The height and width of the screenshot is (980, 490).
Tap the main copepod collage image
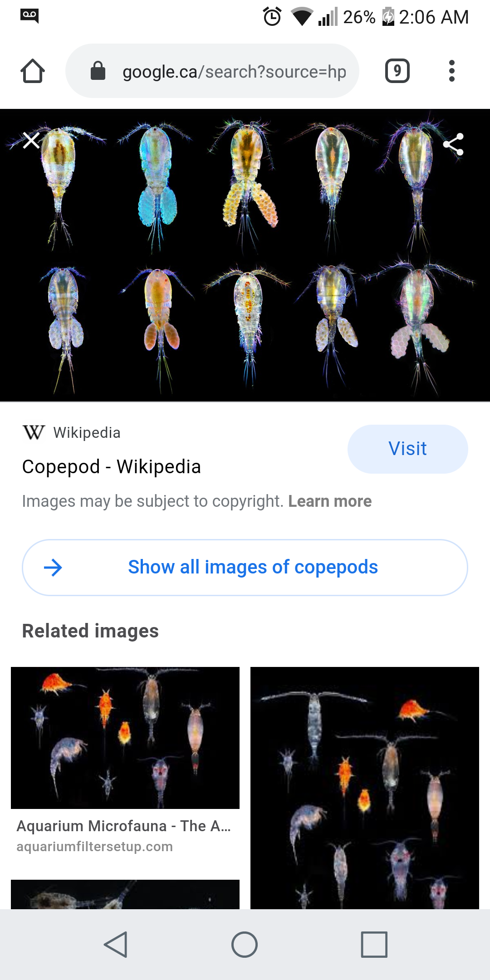245,255
